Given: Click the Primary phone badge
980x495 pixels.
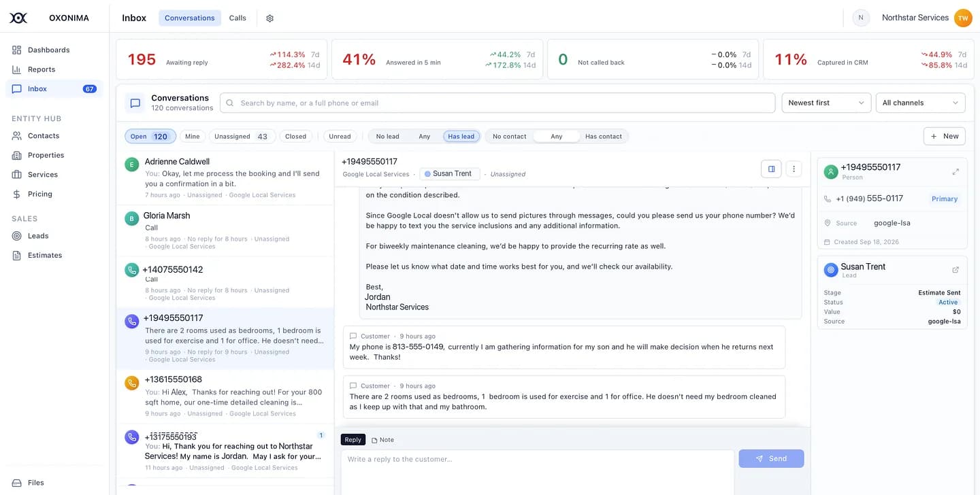Looking at the screenshot, I should click(945, 199).
